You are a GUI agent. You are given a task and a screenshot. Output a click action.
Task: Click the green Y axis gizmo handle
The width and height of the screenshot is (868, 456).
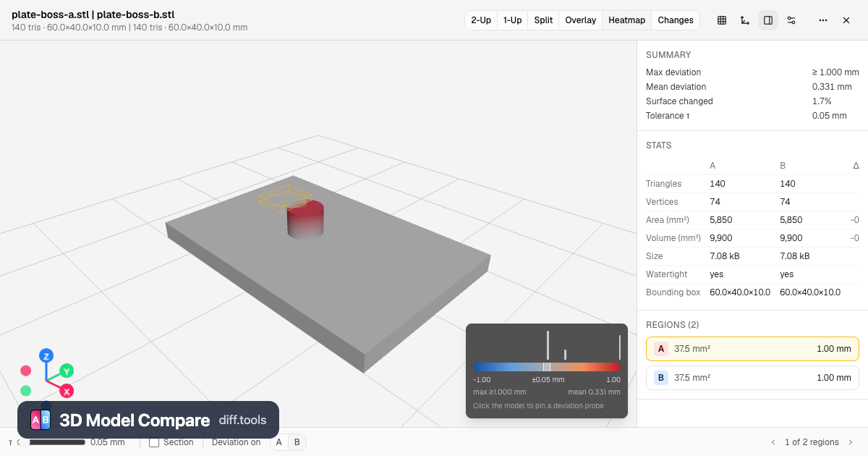click(x=67, y=371)
